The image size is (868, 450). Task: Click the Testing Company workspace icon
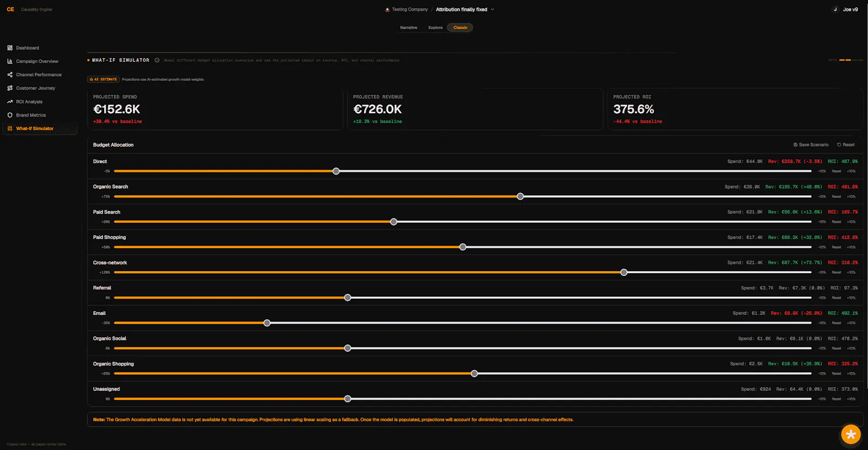click(x=387, y=9)
